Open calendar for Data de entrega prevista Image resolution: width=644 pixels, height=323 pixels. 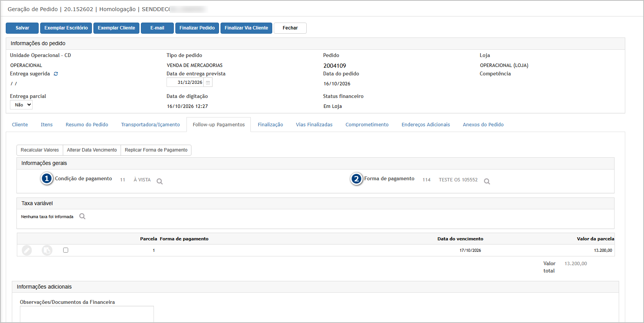[x=208, y=83]
